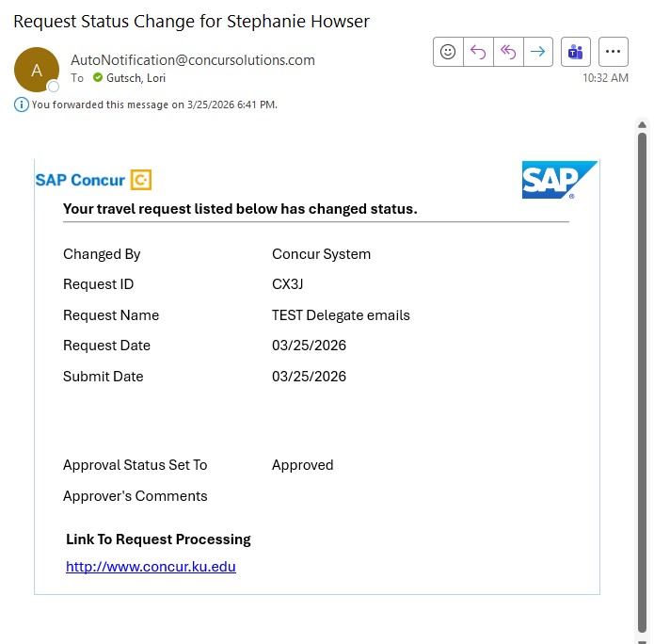Click the green presence icon for Gutsch, Lori

point(98,77)
